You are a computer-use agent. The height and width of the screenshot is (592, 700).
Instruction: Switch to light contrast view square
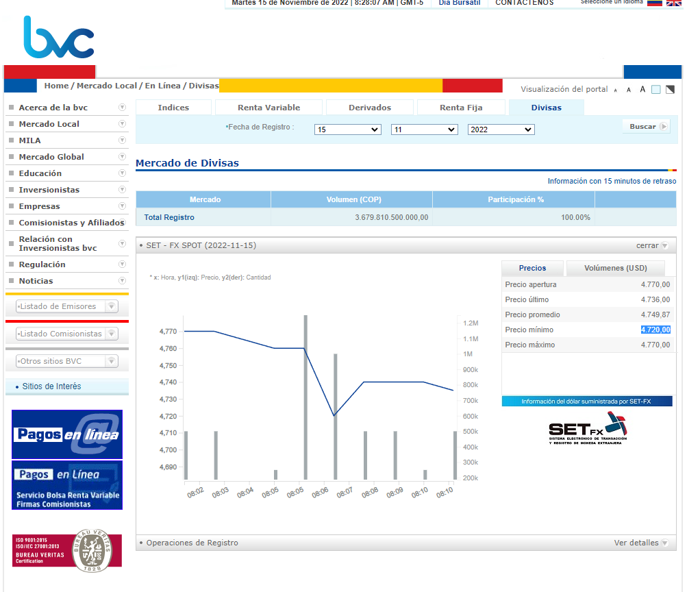coord(655,89)
